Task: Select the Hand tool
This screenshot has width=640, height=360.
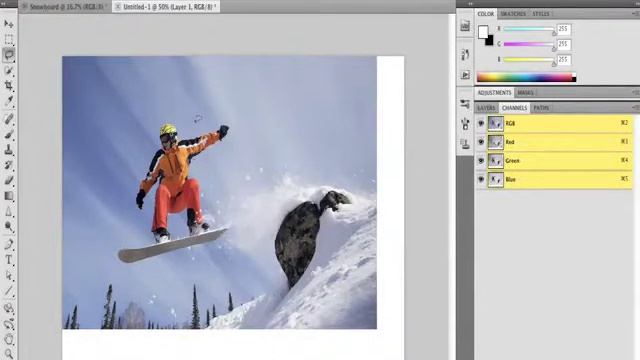Action: tap(9, 339)
